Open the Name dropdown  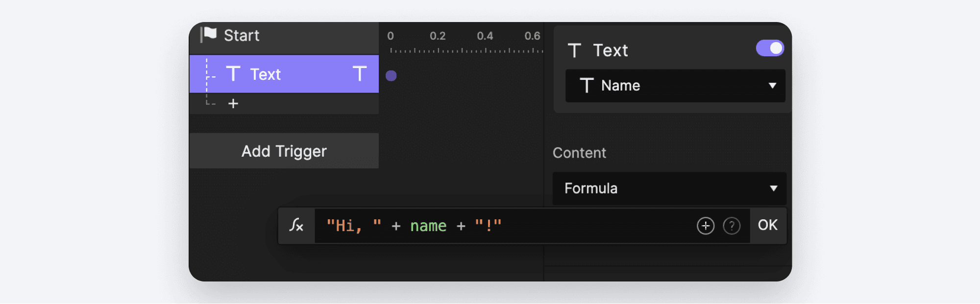pos(675,86)
